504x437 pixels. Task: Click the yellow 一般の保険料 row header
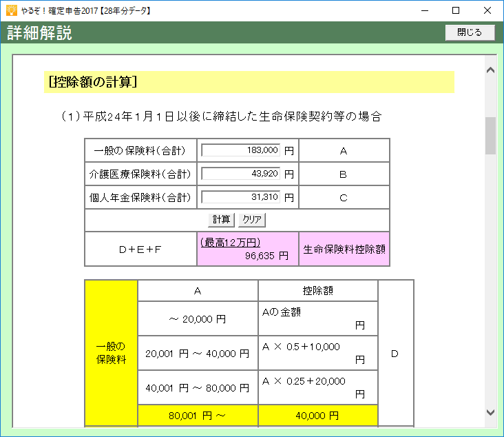112,354
